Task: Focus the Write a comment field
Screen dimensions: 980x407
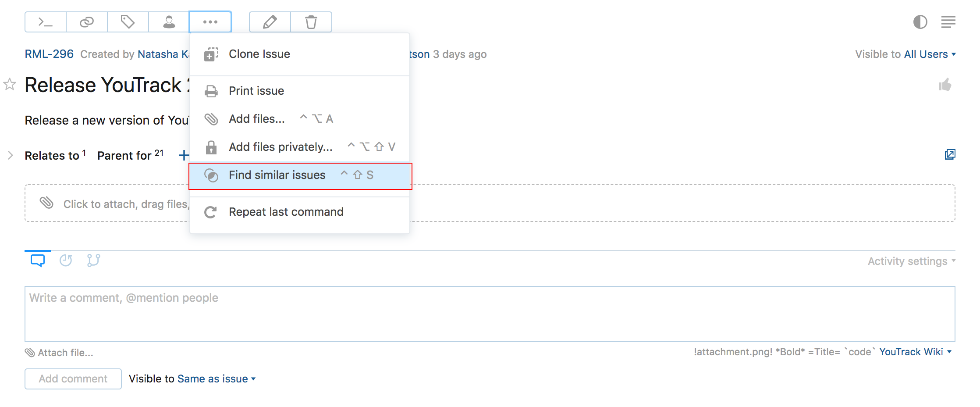Action: pyautogui.click(x=490, y=314)
